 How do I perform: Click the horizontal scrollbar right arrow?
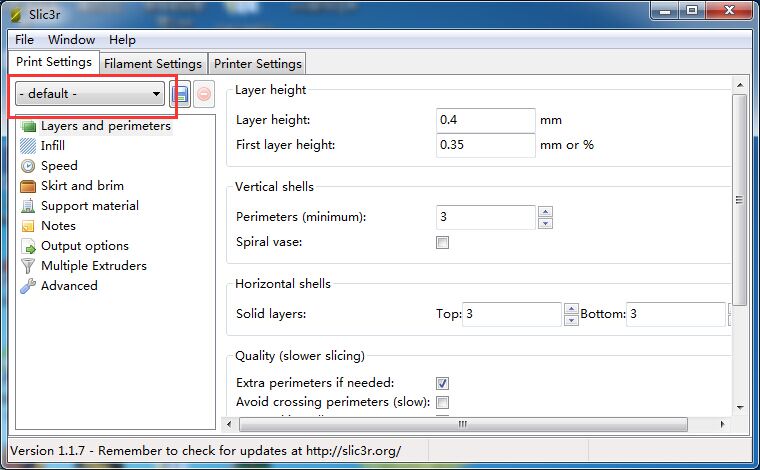[x=722, y=424]
